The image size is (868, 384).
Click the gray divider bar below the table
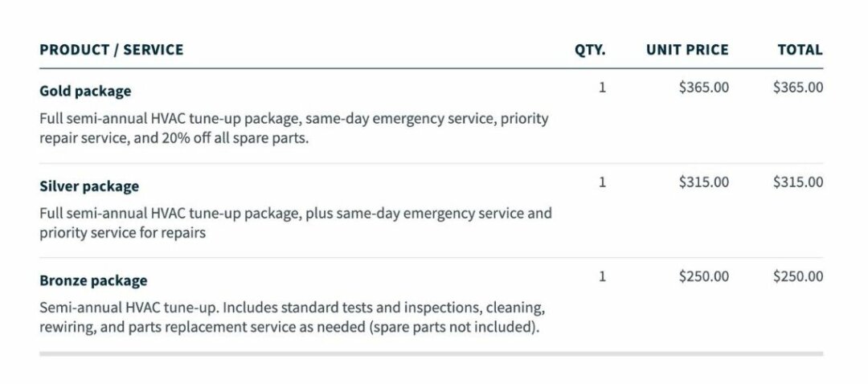tap(431, 353)
